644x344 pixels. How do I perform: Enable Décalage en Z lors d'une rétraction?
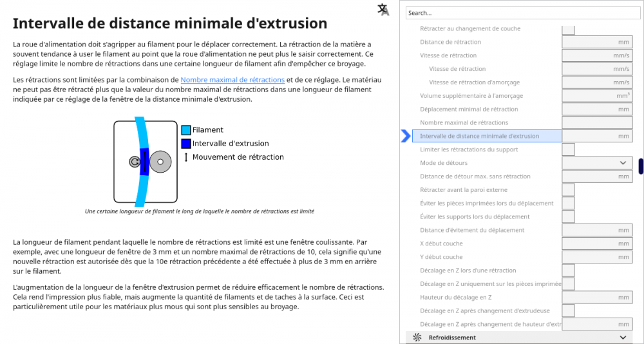click(568, 271)
